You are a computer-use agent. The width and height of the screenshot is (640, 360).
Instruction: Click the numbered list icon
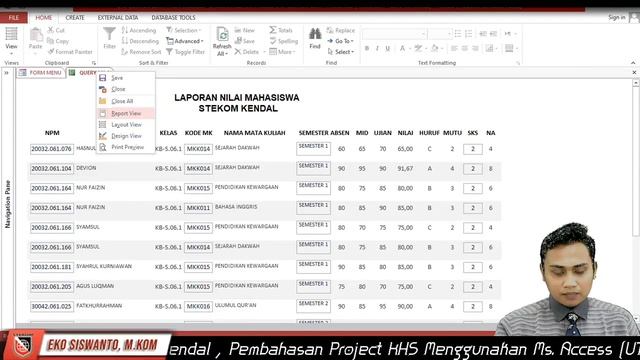[469, 33]
